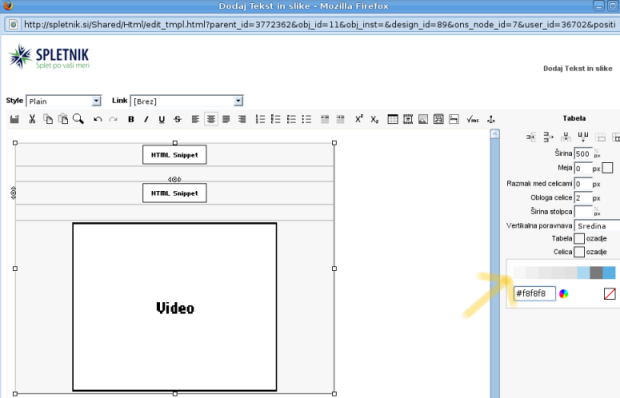Insert a formula with the square-root icon
The width and height of the screenshot is (620, 398).
[473, 119]
